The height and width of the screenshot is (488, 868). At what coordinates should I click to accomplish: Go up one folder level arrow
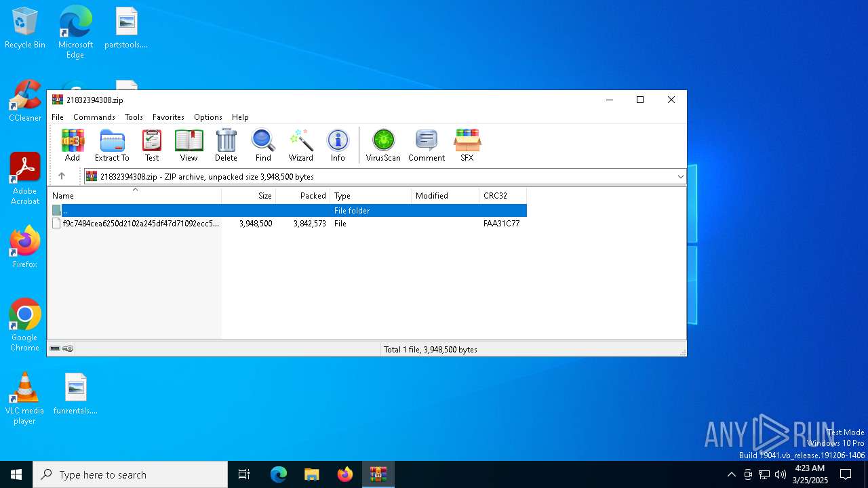coord(62,176)
